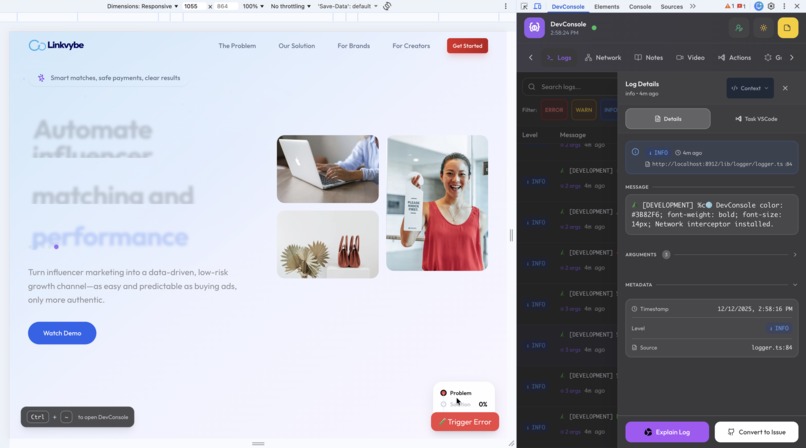Toggle the WARN log filter
The height and width of the screenshot is (448, 806).
tap(583, 110)
